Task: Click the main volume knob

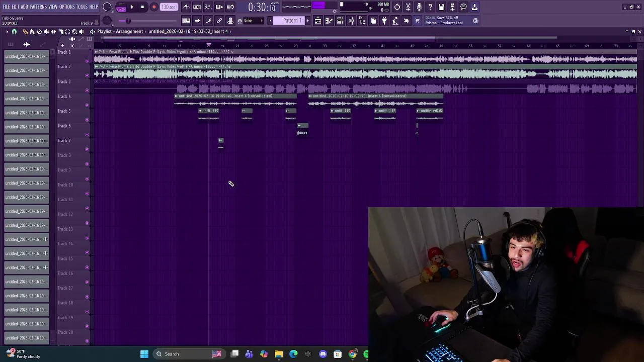Action: [x=107, y=7]
